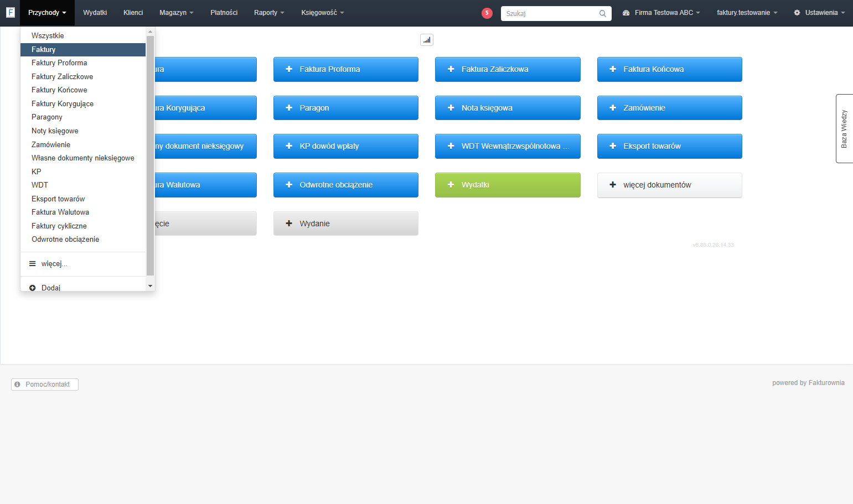Viewport: 853px width, 504px height.
Task: Click the Faktura Walutowa button
Action: click(206, 185)
